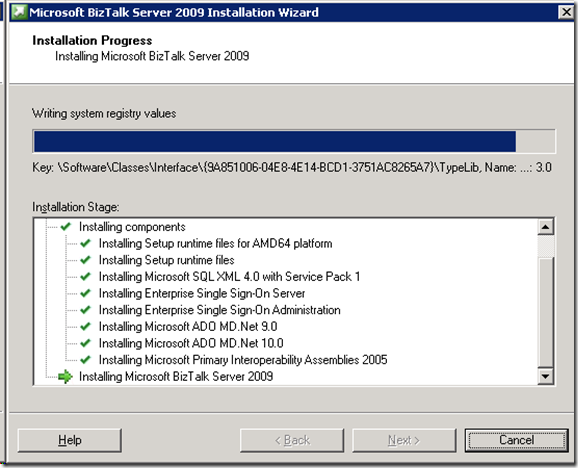Select Installing Microsoft Primary Interoperability Assemblies 2005
This screenshot has height=468, width=578.
pos(243,360)
